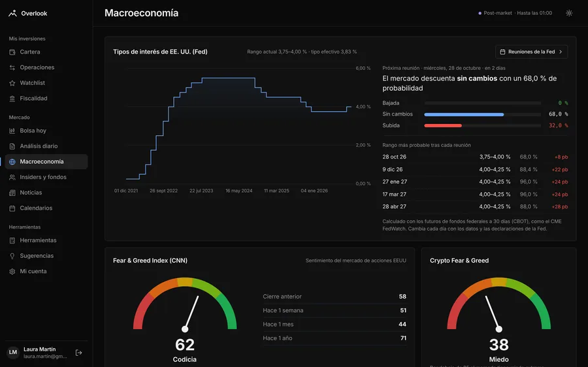This screenshot has height=367, width=588.
Task: Click the Tipos de interés de EE. UU. title
Action: pyautogui.click(x=160, y=52)
